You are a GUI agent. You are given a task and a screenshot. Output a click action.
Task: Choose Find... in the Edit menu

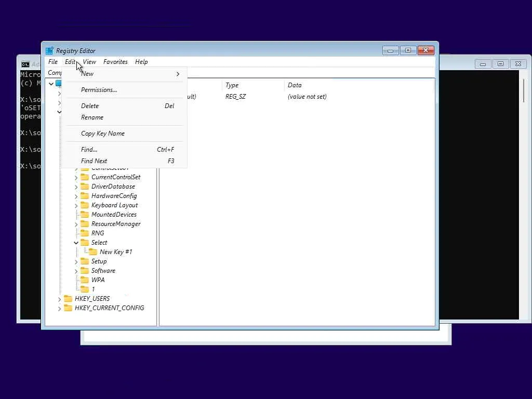click(124, 149)
